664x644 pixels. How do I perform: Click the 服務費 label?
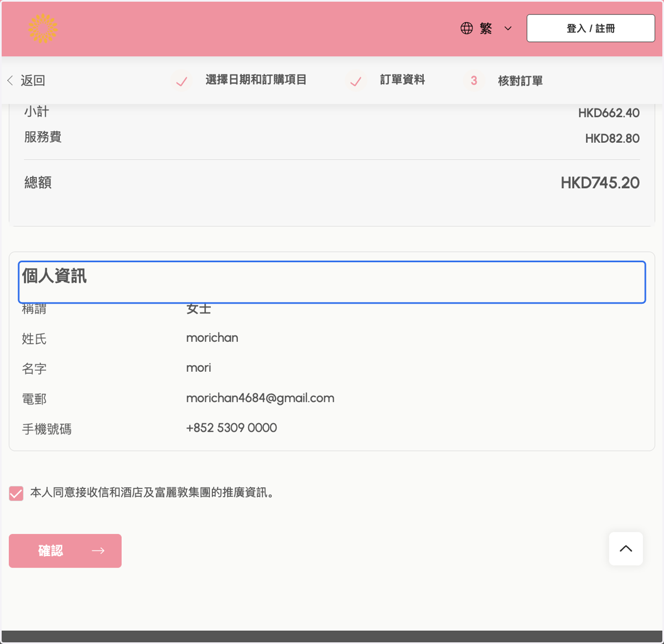coord(43,137)
